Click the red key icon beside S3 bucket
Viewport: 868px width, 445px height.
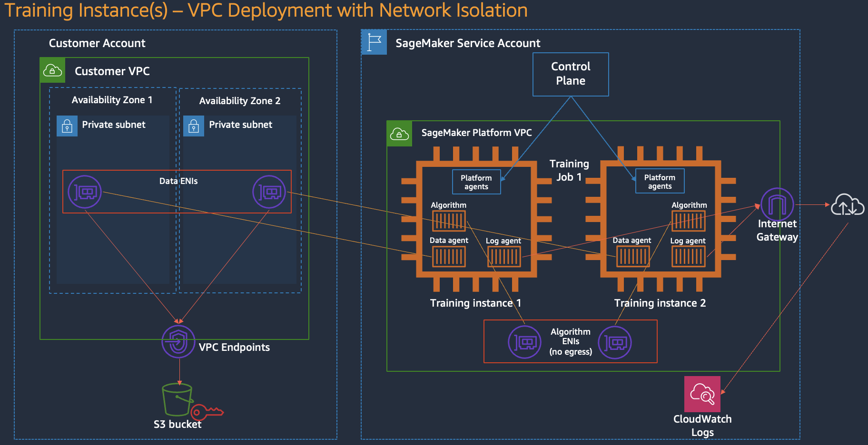point(207,412)
